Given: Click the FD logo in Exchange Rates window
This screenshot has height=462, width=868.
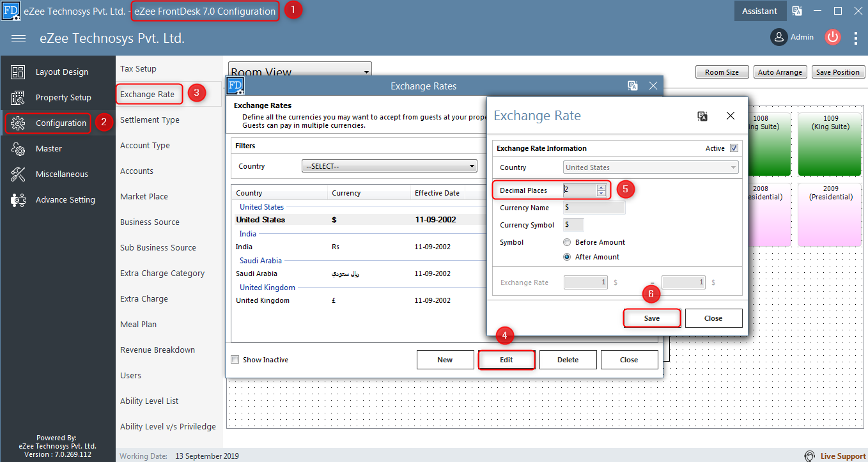Looking at the screenshot, I should point(235,86).
